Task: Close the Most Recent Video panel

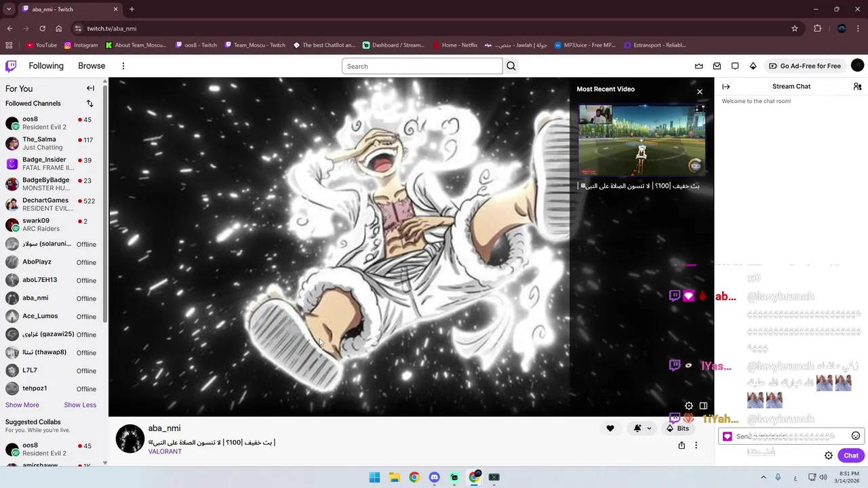Action: tap(700, 91)
